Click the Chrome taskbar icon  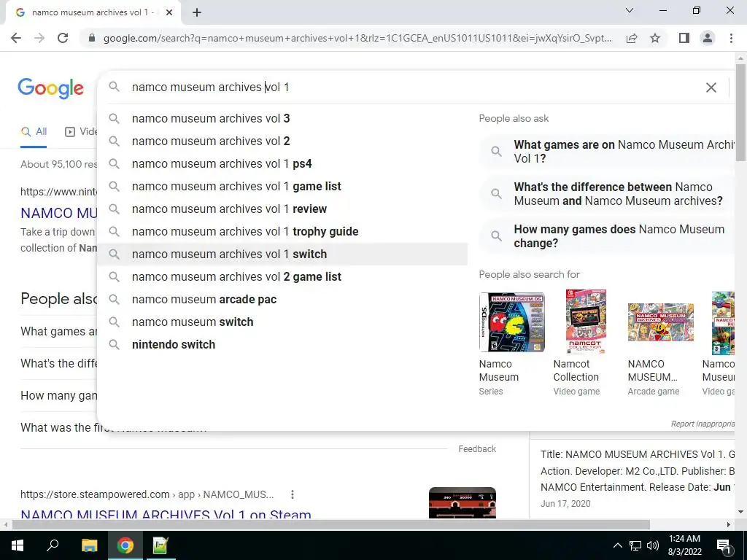coord(125,545)
